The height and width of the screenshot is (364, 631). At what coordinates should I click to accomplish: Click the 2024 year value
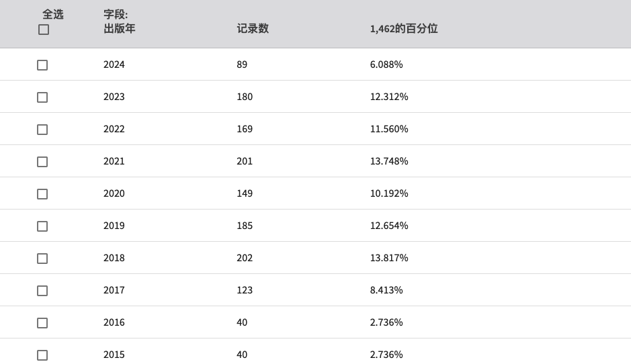click(114, 64)
